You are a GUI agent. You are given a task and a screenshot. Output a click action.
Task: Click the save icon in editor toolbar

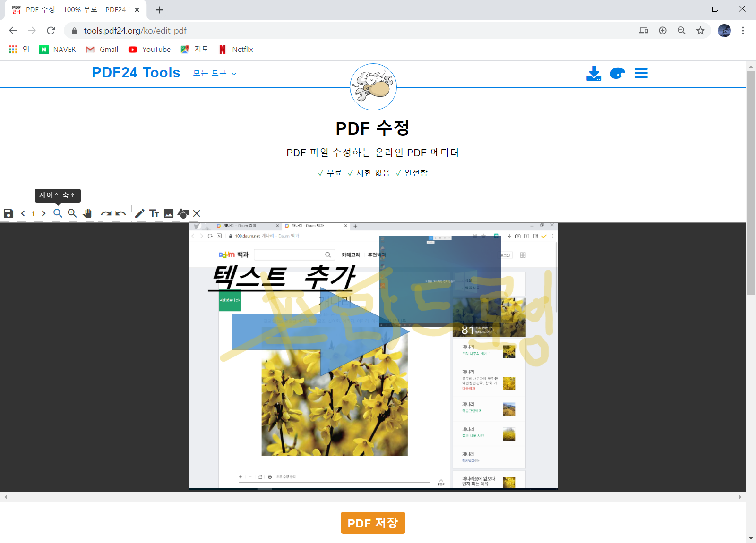9,213
